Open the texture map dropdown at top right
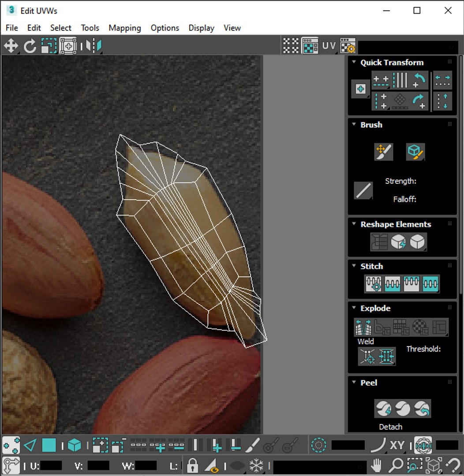Screen dimensions: 464x476 408,47
